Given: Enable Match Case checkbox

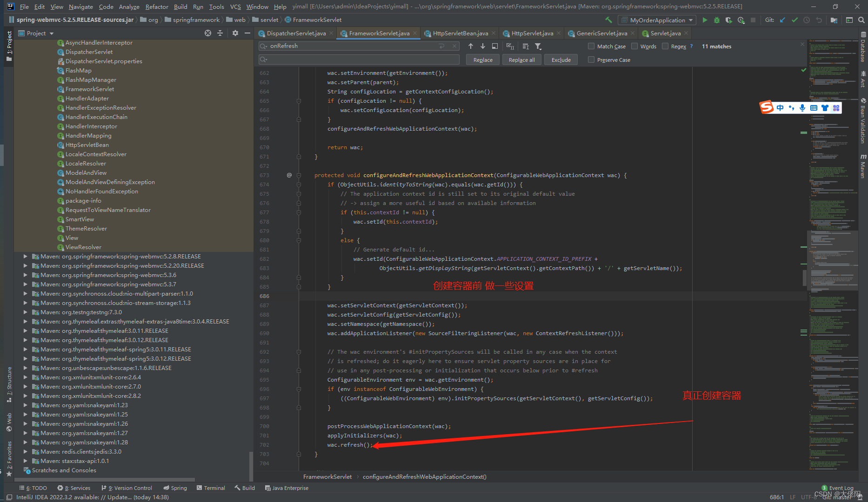Looking at the screenshot, I should [x=591, y=46].
